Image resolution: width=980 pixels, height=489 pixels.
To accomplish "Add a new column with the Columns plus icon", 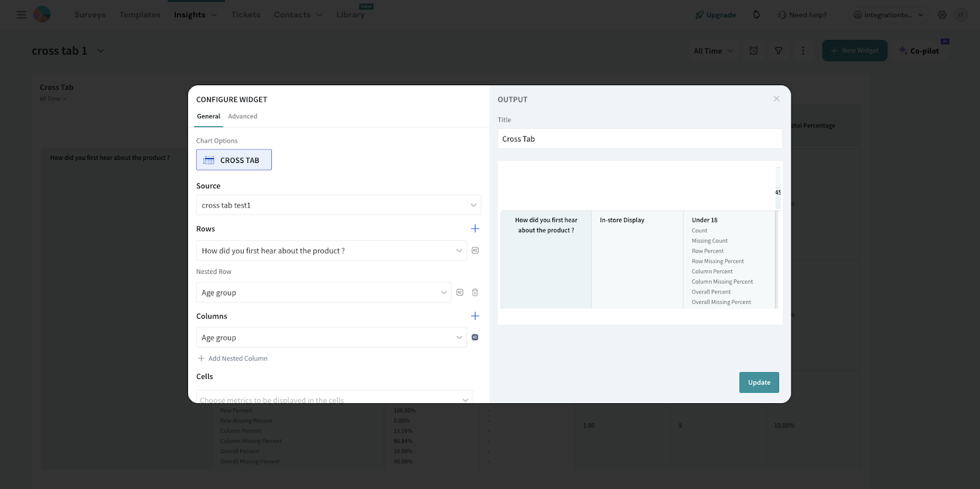I will [475, 316].
